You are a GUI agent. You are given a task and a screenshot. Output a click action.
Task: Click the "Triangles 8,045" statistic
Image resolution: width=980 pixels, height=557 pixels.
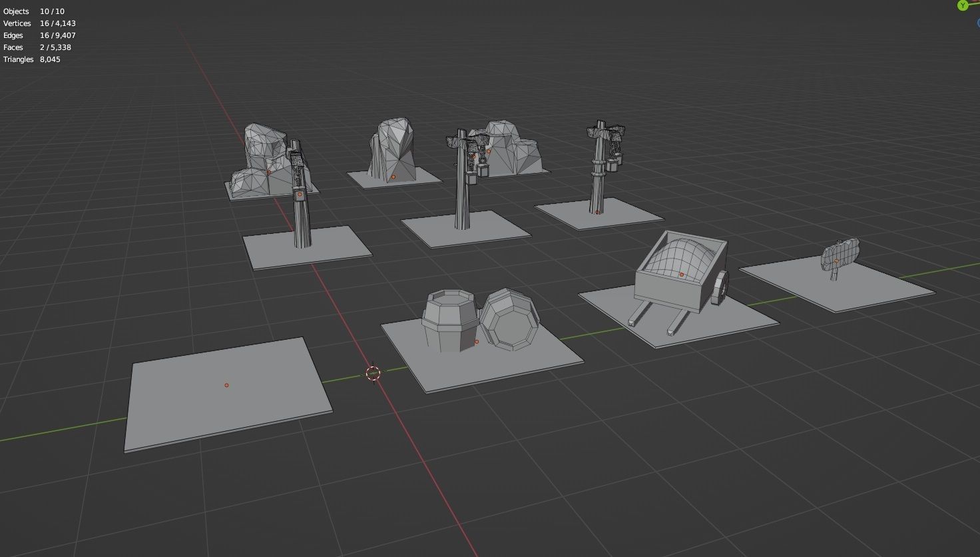[31, 59]
